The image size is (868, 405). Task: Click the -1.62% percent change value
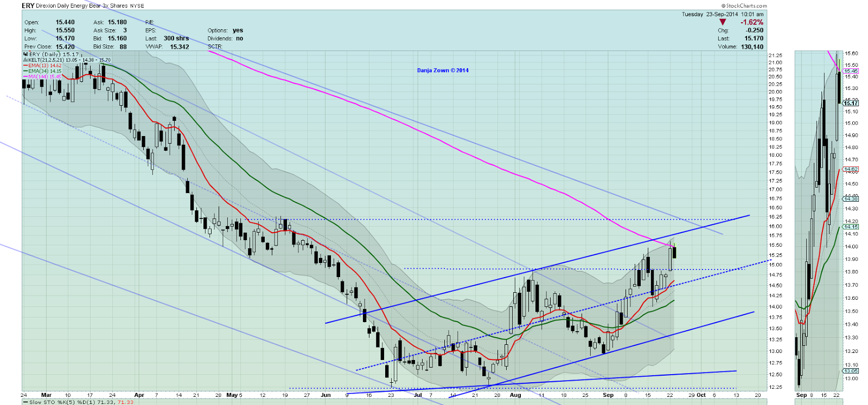pyautogui.click(x=752, y=22)
